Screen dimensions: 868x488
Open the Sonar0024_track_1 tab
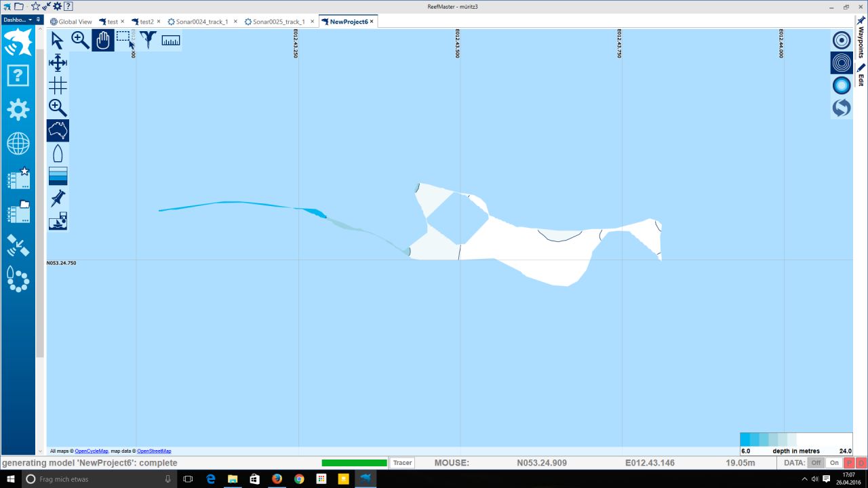point(201,22)
